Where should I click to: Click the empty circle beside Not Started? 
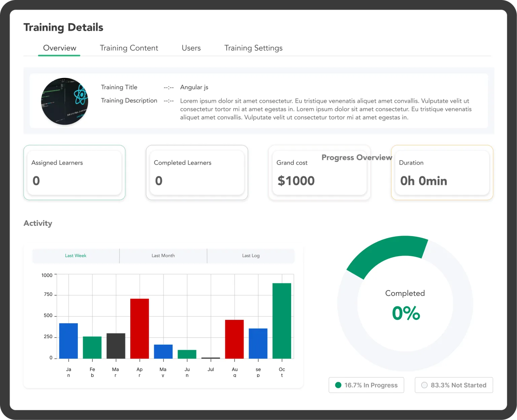(x=424, y=385)
